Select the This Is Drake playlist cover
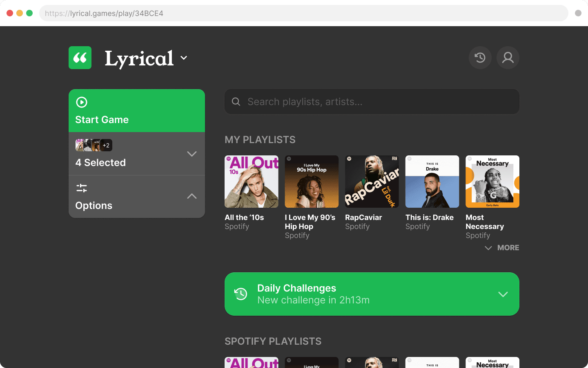Image resolution: width=588 pixels, height=368 pixels. click(432, 182)
